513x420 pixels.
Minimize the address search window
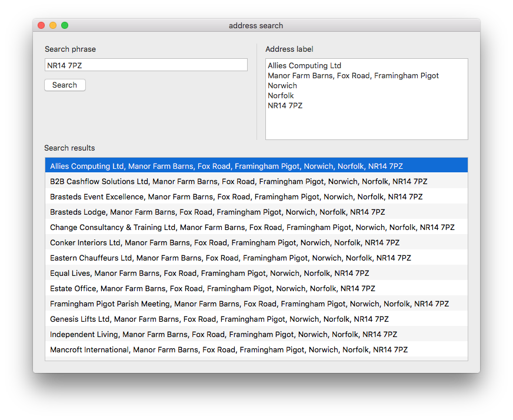[53, 25]
